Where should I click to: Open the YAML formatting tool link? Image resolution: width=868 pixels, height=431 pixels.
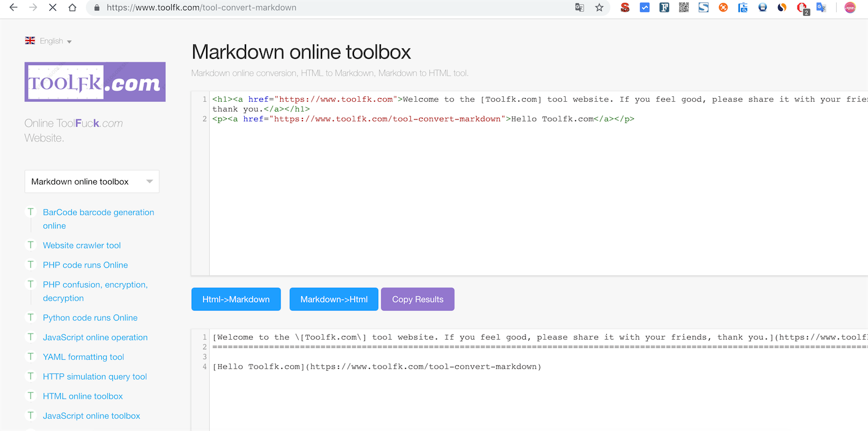click(x=83, y=357)
